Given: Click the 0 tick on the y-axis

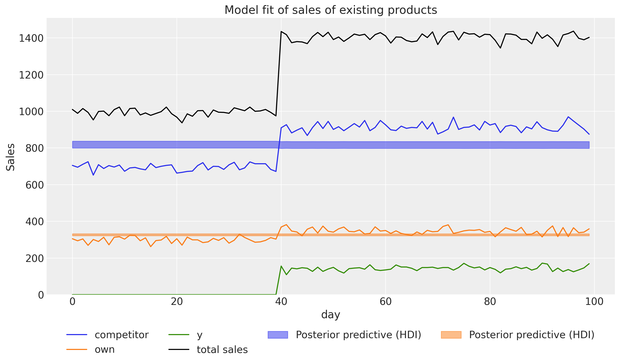Looking at the screenshot, I should 41,295.
